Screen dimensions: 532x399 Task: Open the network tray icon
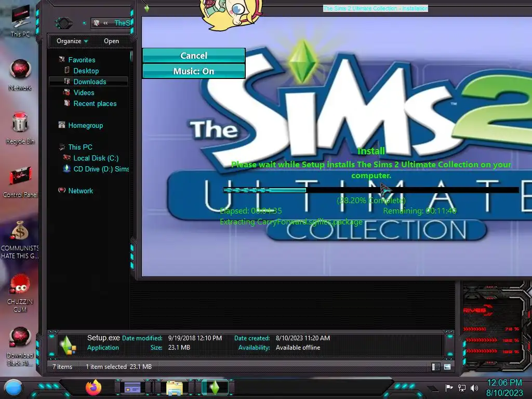pyautogui.click(x=462, y=388)
